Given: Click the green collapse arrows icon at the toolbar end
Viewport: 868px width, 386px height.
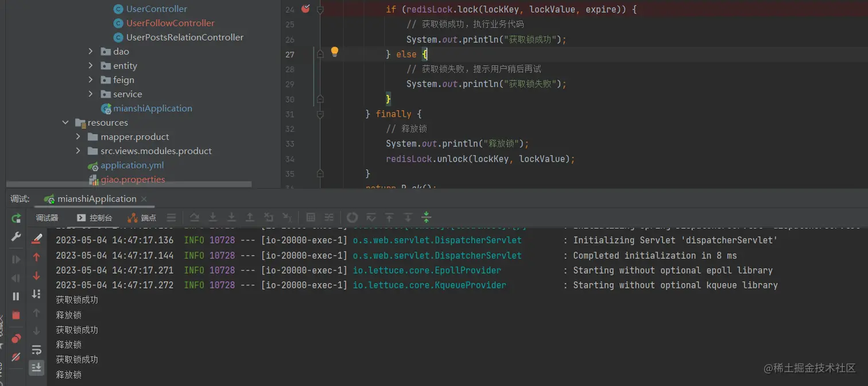Looking at the screenshot, I should point(426,217).
